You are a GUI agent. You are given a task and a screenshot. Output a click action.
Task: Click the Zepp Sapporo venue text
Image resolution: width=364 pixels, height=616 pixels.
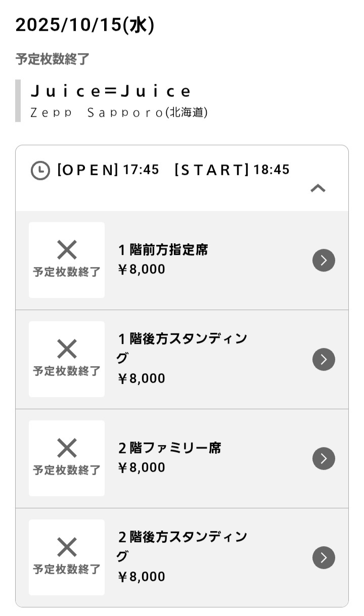tap(119, 112)
